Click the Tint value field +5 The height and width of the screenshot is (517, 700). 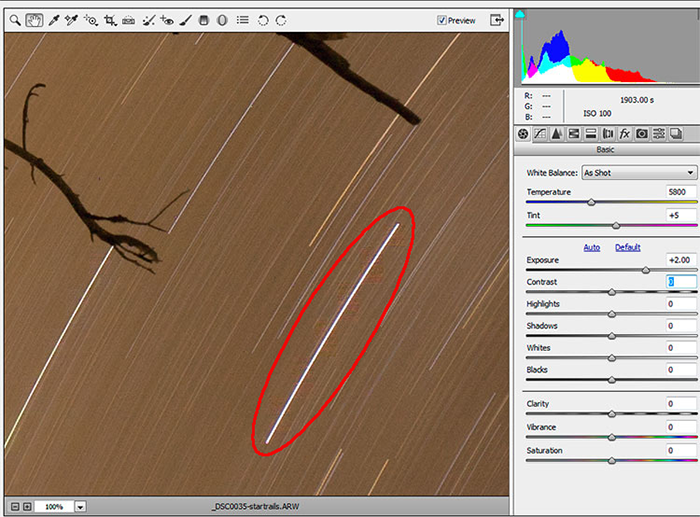point(681,215)
